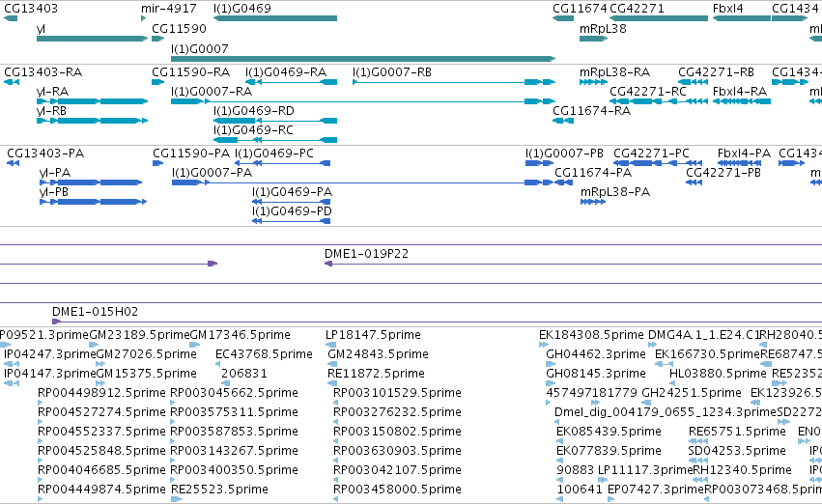Select the l(1)G0469-RC transcript label
This screenshot has height=504, width=822.
pyautogui.click(x=253, y=130)
